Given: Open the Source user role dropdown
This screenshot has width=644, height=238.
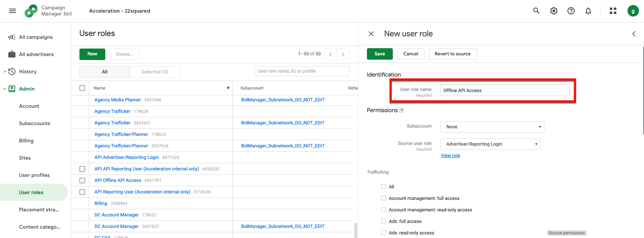Looking at the screenshot, I should pos(491,144).
